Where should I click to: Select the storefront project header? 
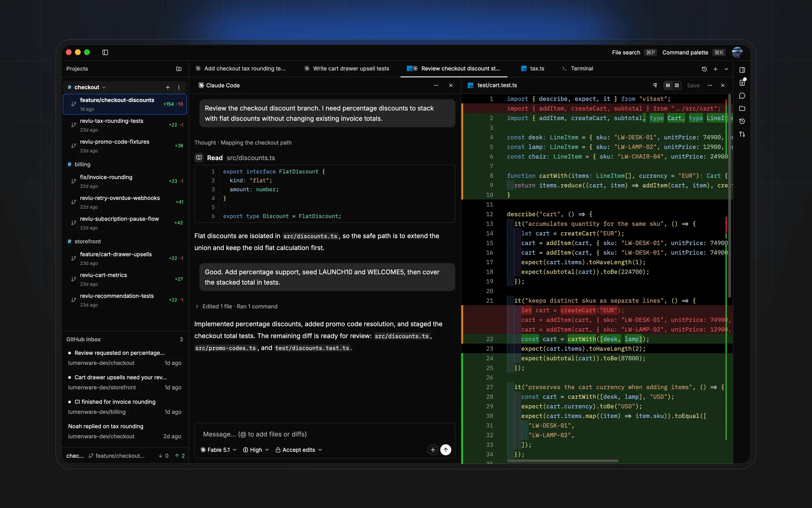(x=87, y=241)
